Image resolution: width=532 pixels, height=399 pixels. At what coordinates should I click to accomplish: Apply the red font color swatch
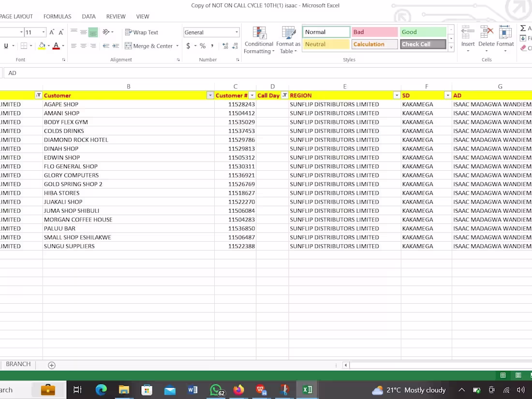point(56,46)
